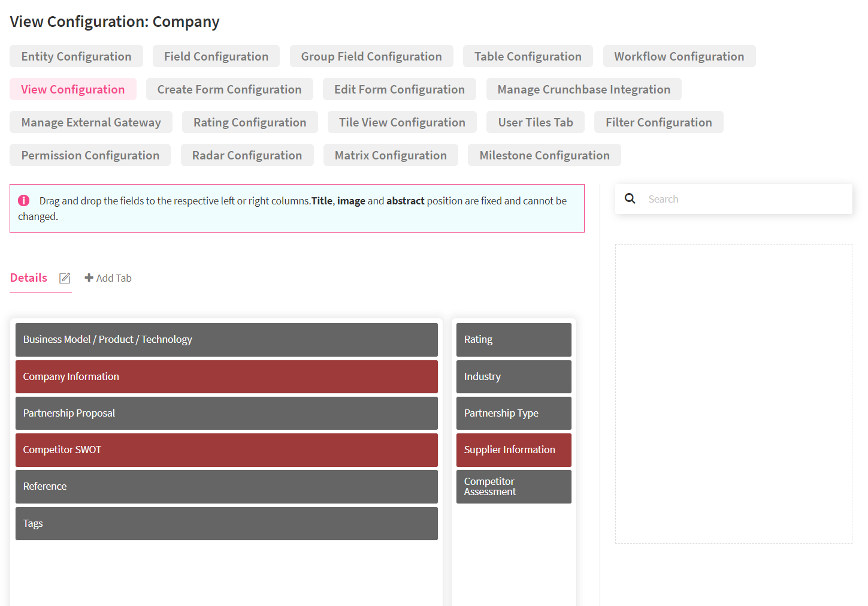Image resolution: width=868 pixels, height=606 pixels.
Task: Go to Edit Form Configuration
Action: 399,89
